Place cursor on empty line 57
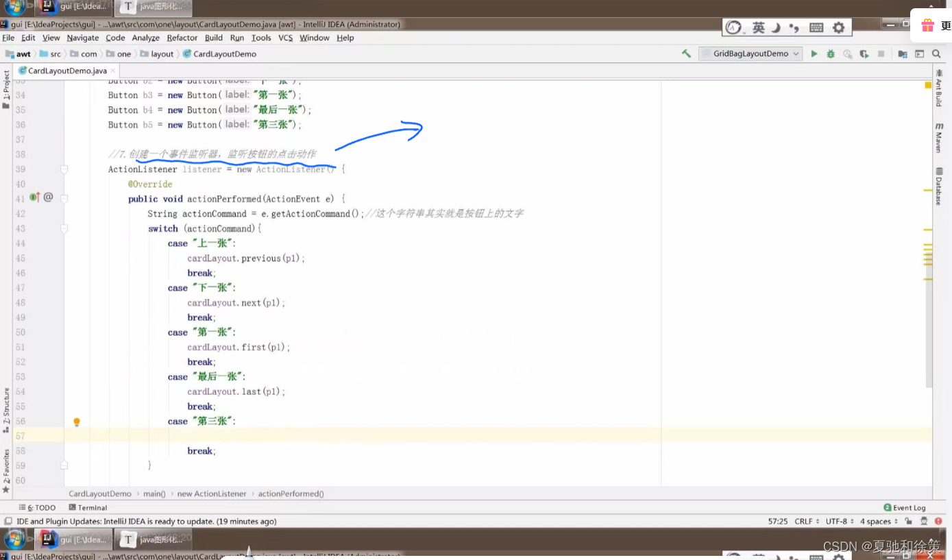 coord(498,436)
